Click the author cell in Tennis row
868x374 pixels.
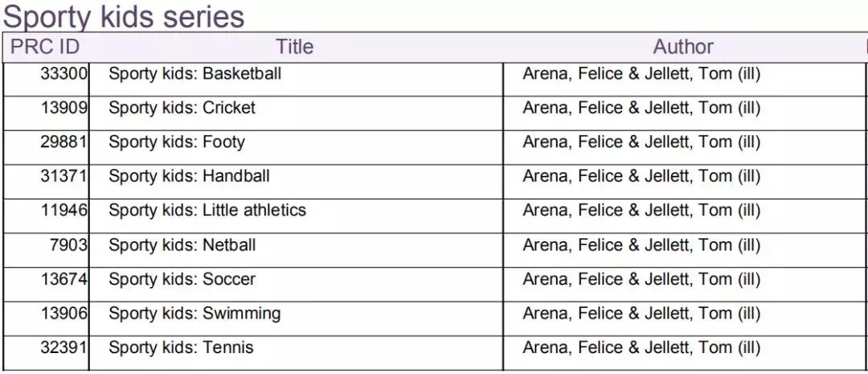pos(641,347)
